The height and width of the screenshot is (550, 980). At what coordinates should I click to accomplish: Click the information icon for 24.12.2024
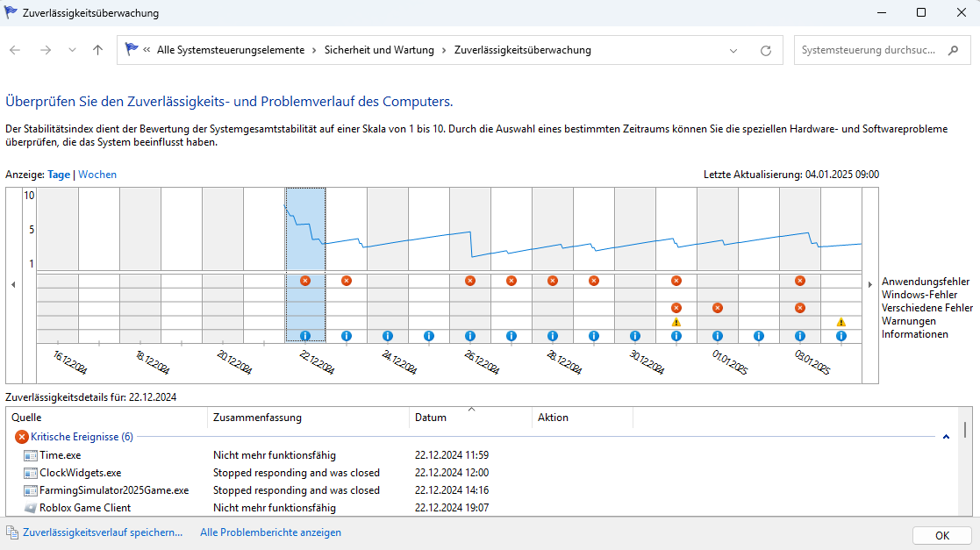point(388,336)
